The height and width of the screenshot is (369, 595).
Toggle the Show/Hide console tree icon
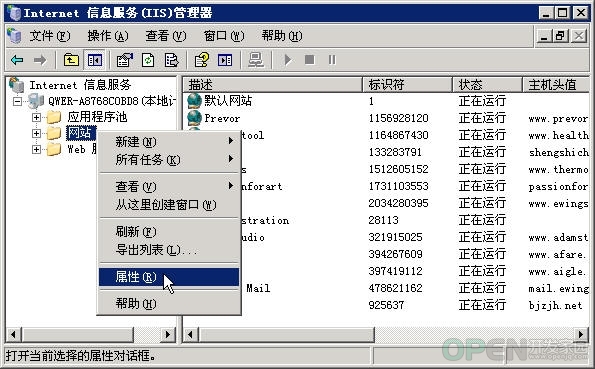pyautogui.click(x=94, y=60)
